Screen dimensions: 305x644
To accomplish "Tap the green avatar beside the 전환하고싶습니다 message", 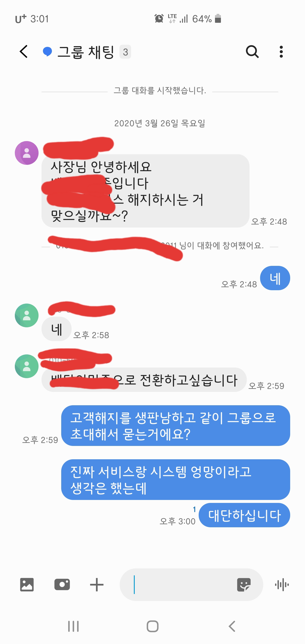I will coord(27,366).
